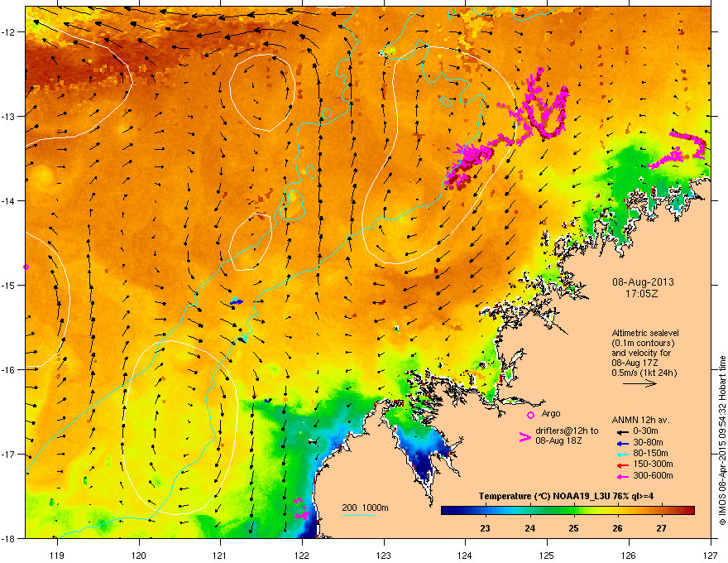Click the 'Argo' legend label
Screen dimensions: 728x563
pyautogui.click(x=551, y=413)
